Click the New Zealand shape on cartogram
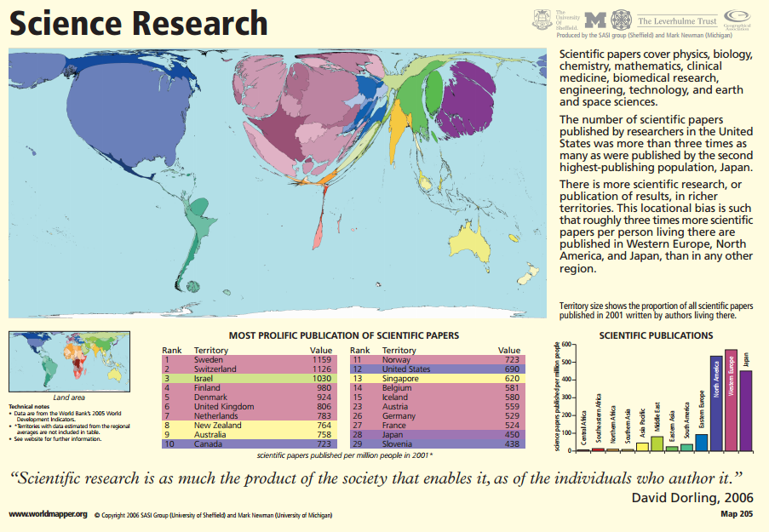This screenshot has height=532, width=769. pyautogui.click(x=529, y=273)
